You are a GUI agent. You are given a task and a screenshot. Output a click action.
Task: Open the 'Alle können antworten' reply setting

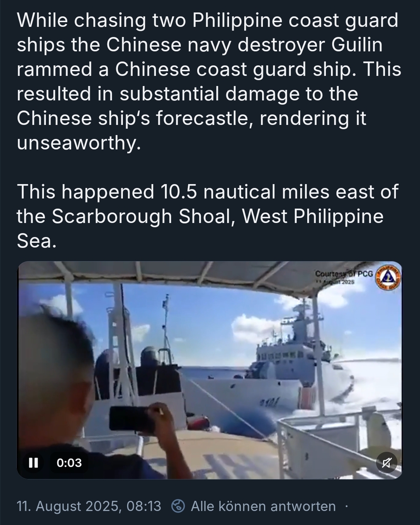pyautogui.click(x=263, y=506)
